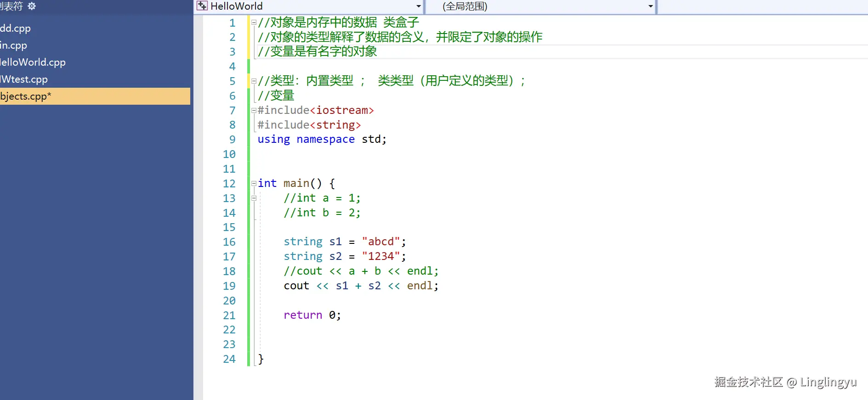Click the line 5 comment about 内置类型

point(392,81)
